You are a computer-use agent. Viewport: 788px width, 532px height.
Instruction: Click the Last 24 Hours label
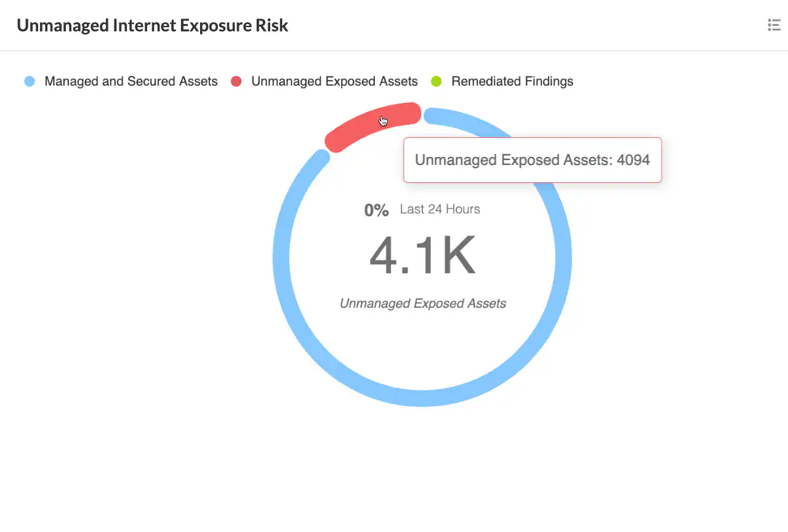pyautogui.click(x=440, y=209)
